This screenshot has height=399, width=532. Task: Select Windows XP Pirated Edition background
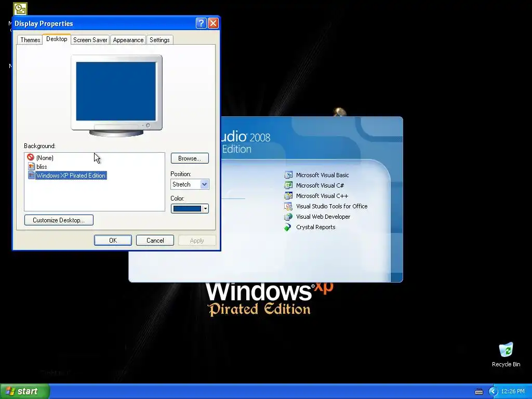71,176
